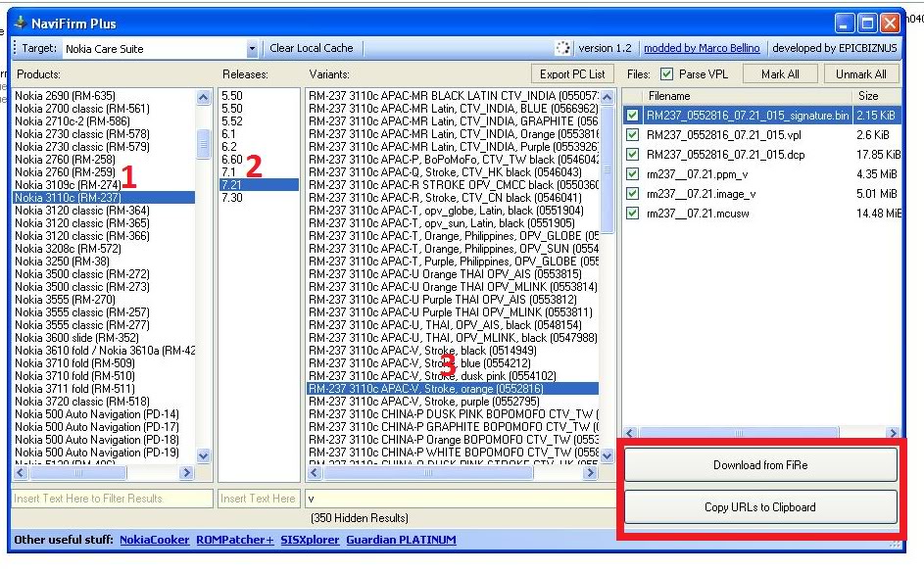Open the ROMPatcher+ link
Image resolution: width=924 pixels, height=573 pixels.
click(235, 540)
